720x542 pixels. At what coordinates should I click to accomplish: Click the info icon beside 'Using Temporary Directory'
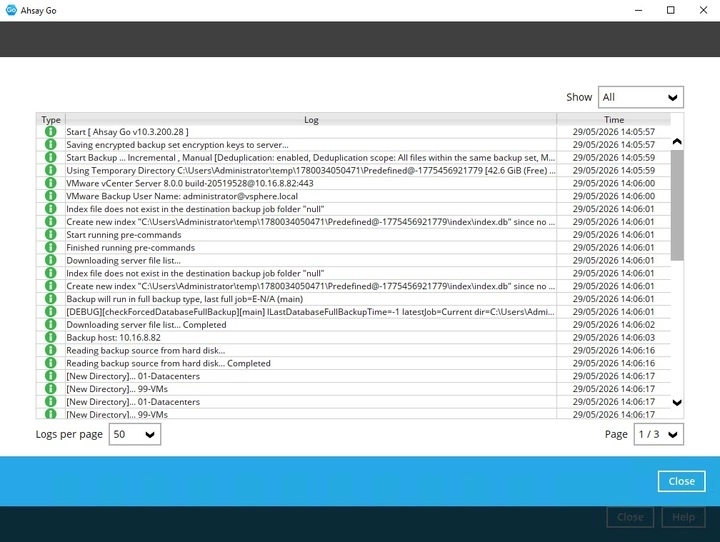(51, 170)
